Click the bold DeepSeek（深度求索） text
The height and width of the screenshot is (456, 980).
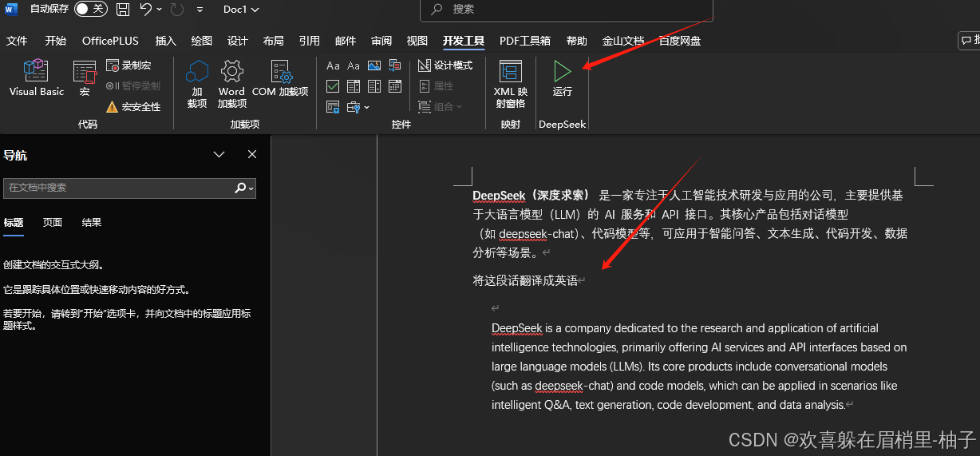click(x=532, y=195)
